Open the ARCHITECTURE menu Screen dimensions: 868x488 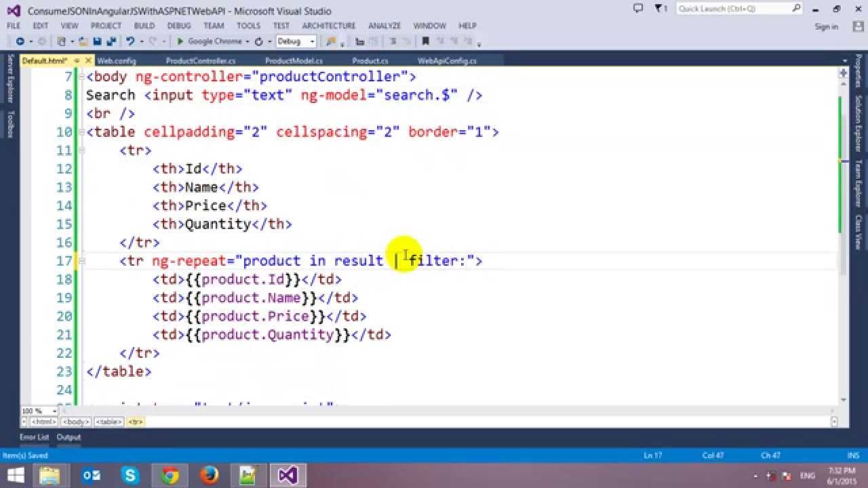[x=330, y=26]
